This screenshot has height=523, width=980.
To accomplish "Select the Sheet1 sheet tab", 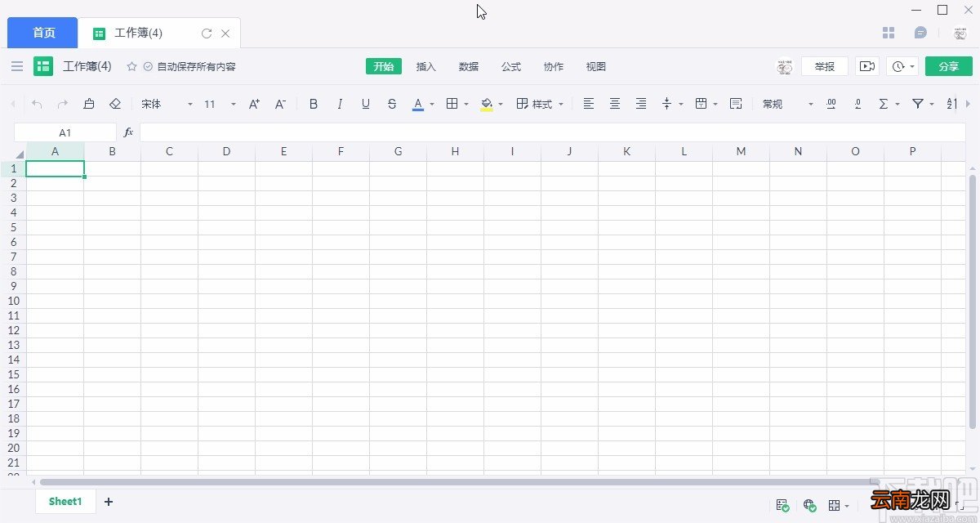I will pos(65,501).
